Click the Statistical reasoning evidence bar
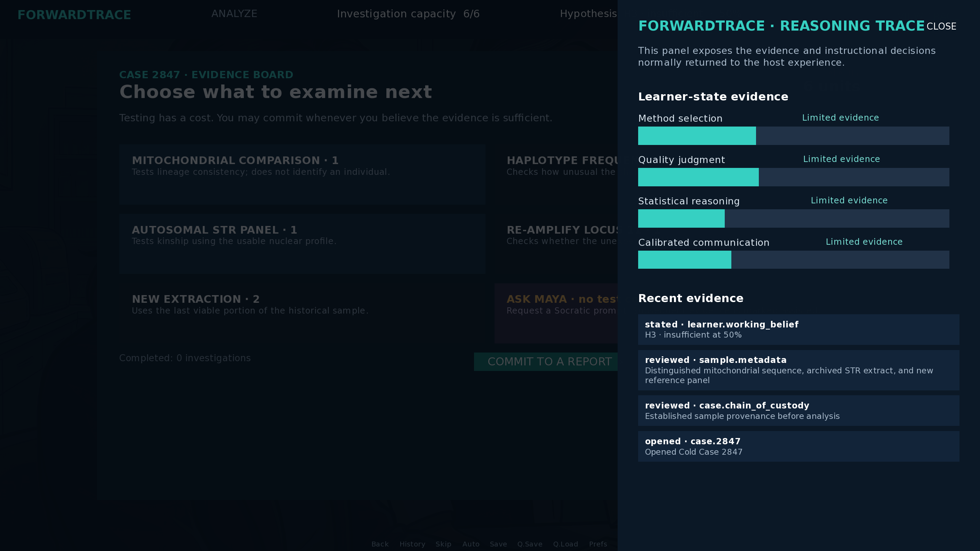 pos(794,218)
